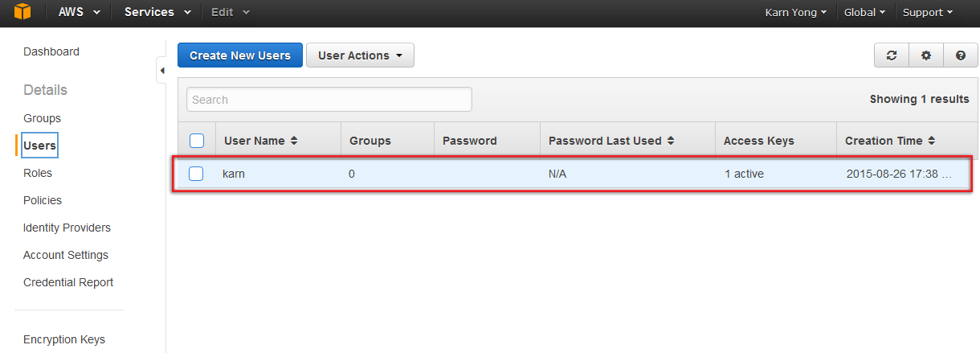Collapse the left sidebar arrow
This screenshot has width=980, height=353.
pos(161,71)
